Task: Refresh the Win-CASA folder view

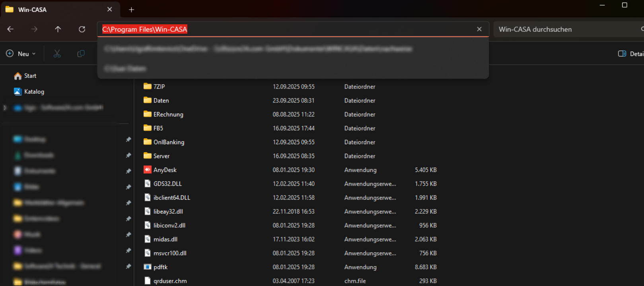Action: tap(82, 29)
